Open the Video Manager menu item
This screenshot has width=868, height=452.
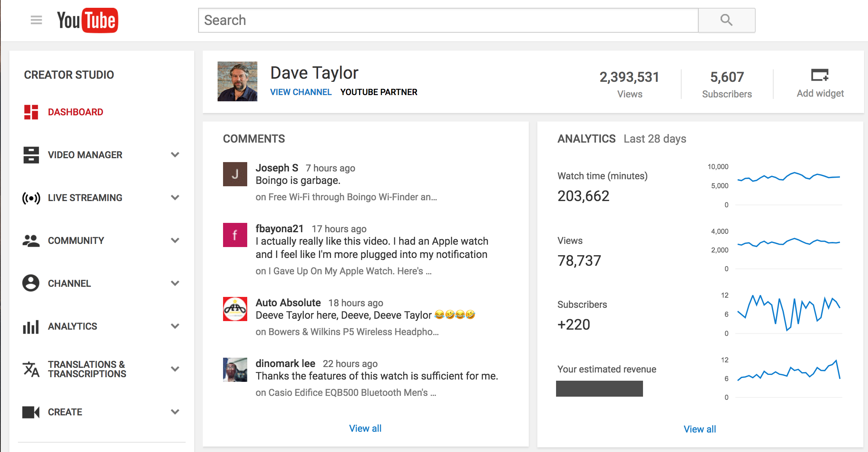click(85, 155)
